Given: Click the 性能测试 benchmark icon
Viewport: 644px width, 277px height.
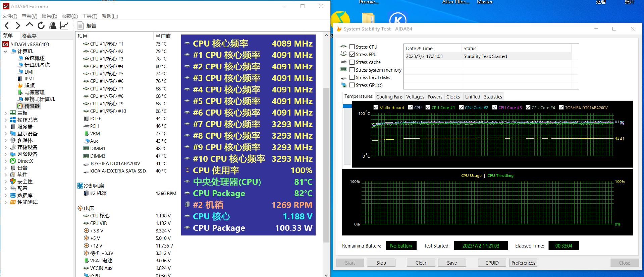Looking at the screenshot, I should (13, 202).
